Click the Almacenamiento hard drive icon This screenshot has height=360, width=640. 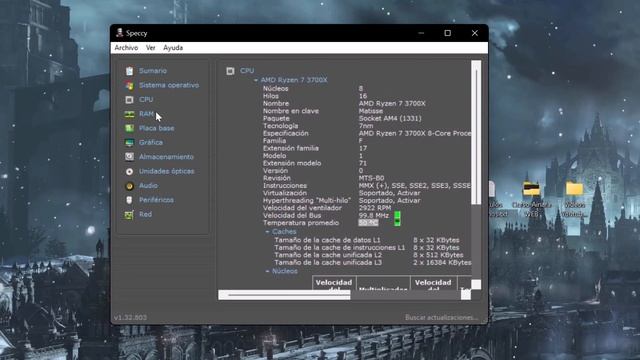(x=129, y=157)
